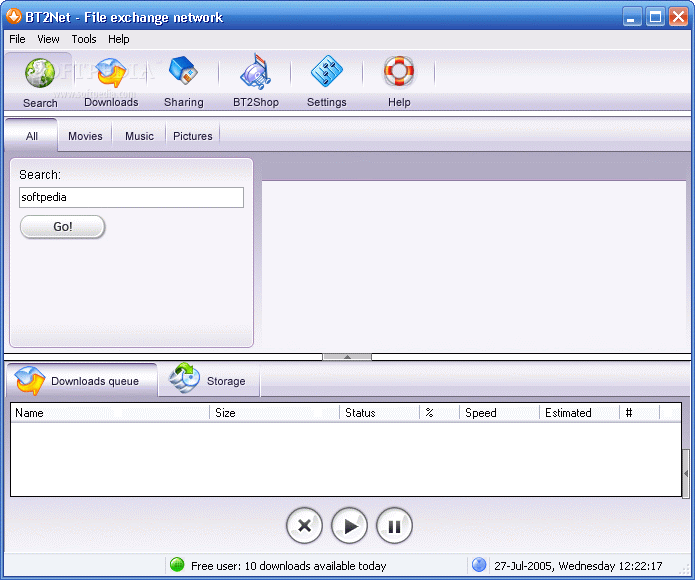
Task: Select the Downloads queue tab
Action: tap(82, 380)
